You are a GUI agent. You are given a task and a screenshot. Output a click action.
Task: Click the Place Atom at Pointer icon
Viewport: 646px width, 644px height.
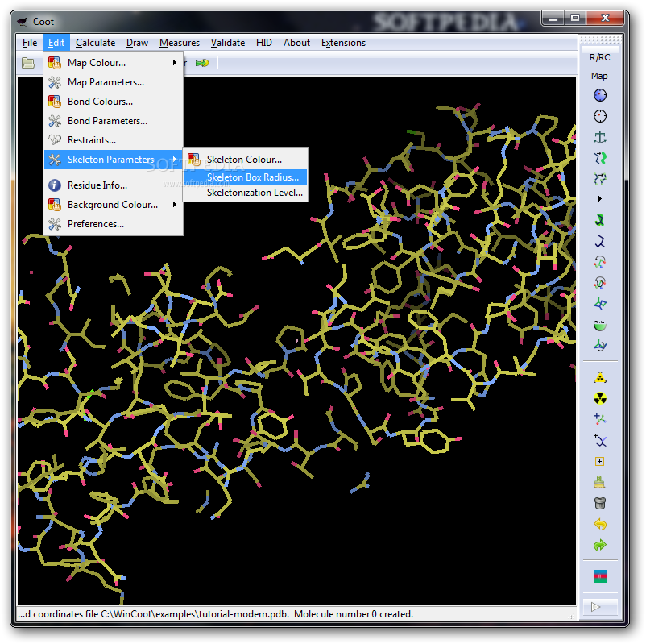600,461
